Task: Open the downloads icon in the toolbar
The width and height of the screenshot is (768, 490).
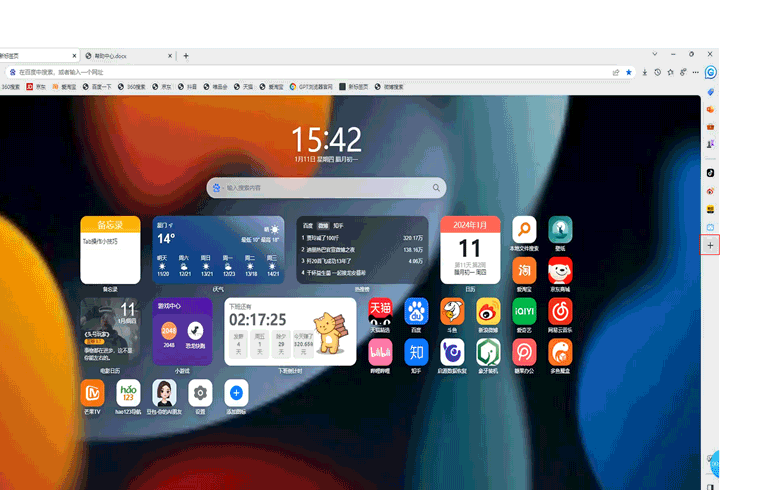Action: click(645, 73)
